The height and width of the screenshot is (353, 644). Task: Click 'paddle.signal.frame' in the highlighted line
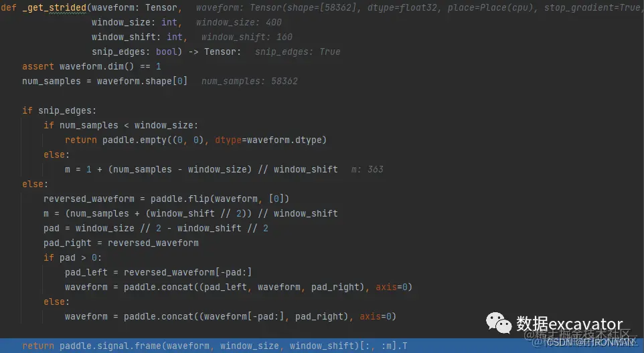click(110, 346)
